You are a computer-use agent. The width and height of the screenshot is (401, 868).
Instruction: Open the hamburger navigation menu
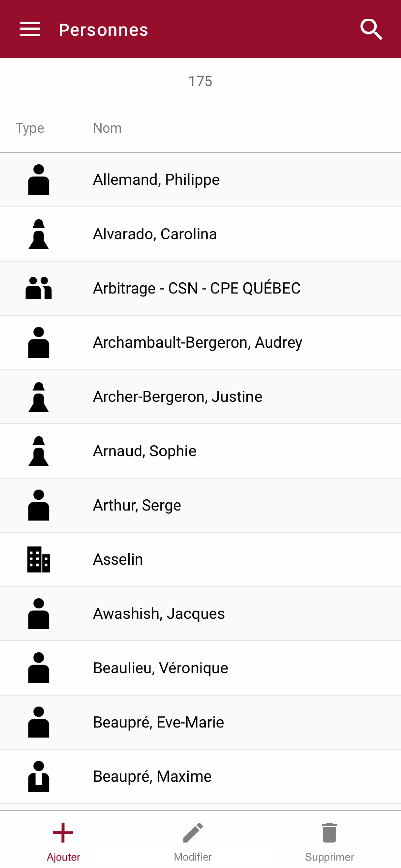[x=30, y=29]
